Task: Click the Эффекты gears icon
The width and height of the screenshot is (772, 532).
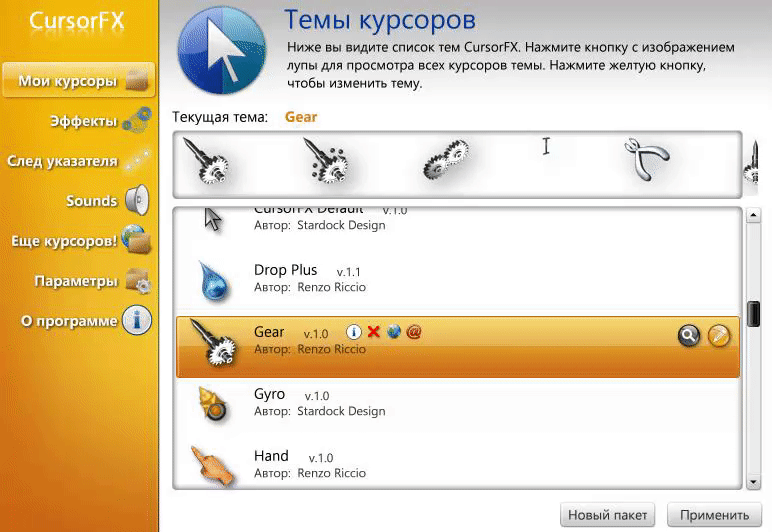Action: coord(137,120)
